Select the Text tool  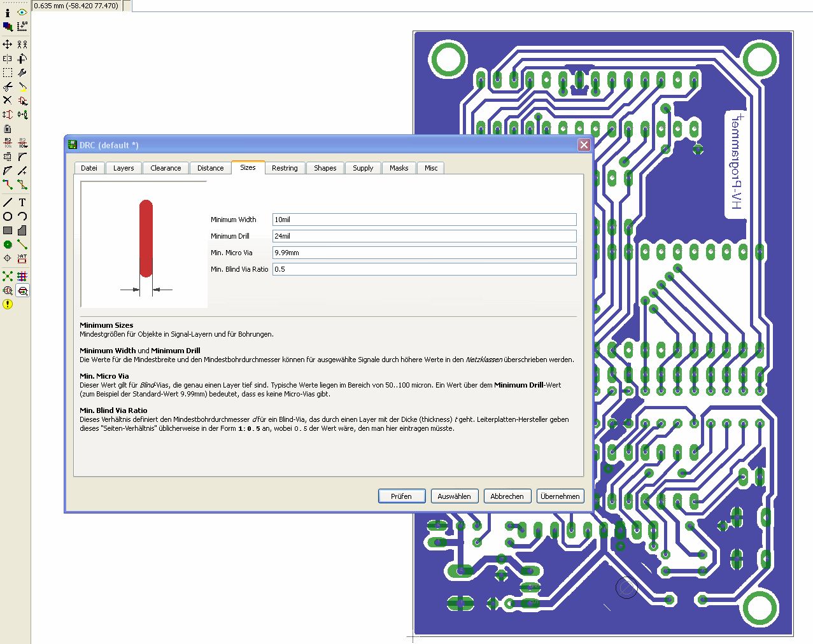pyautogui.click(x=22, y=202)
